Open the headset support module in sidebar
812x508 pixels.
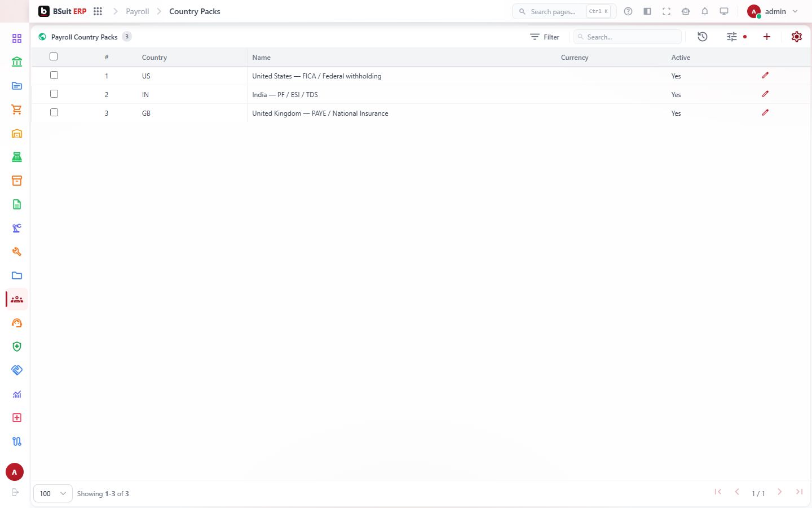[x=17, y=323]
